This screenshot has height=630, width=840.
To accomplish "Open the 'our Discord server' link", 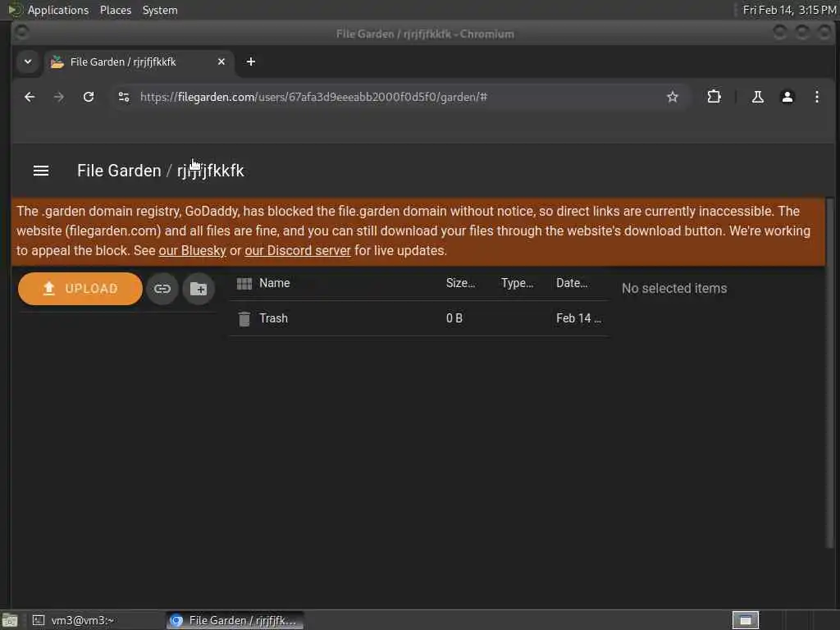I will [297, 251].
